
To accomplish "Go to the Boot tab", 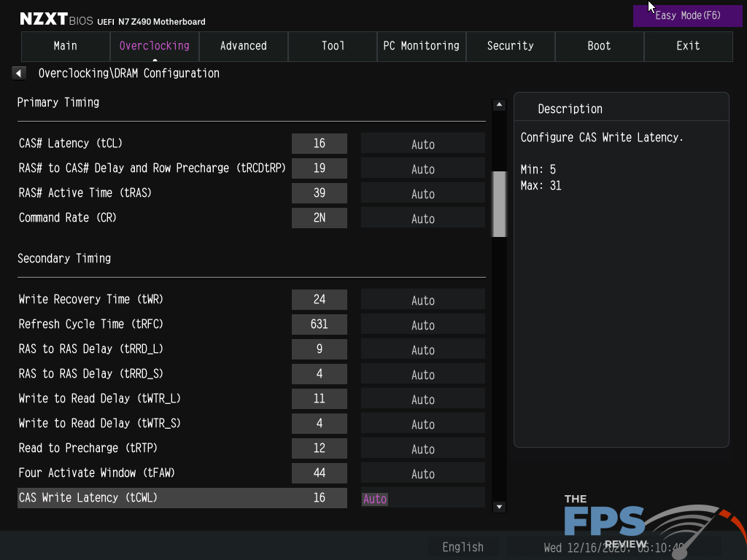I will coord(599,46).
